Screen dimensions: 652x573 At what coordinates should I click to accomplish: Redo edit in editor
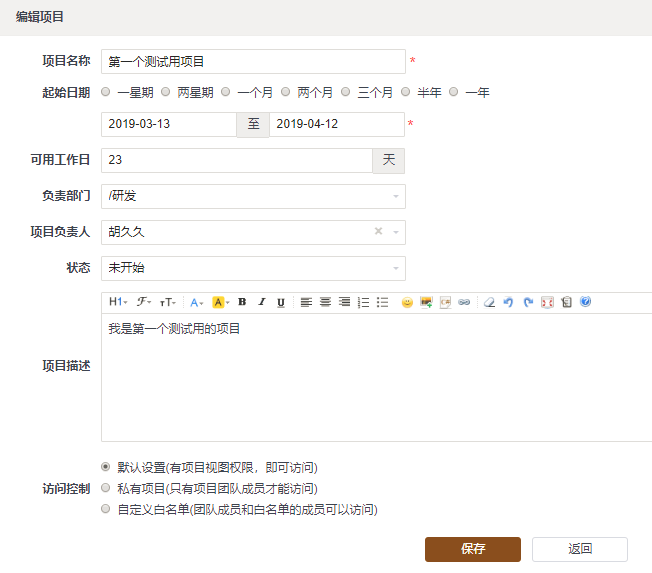(x=528, y=302)
